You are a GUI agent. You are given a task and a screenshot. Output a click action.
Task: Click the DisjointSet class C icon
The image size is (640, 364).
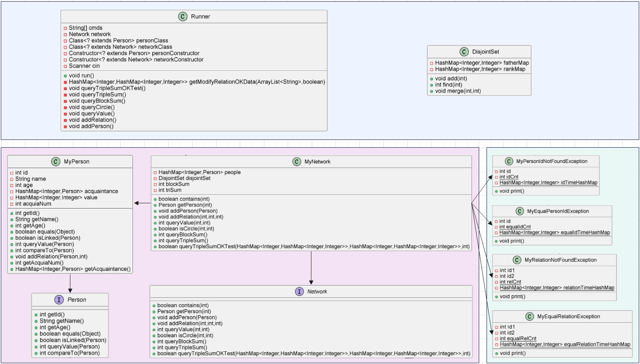(x=464, y=52)
